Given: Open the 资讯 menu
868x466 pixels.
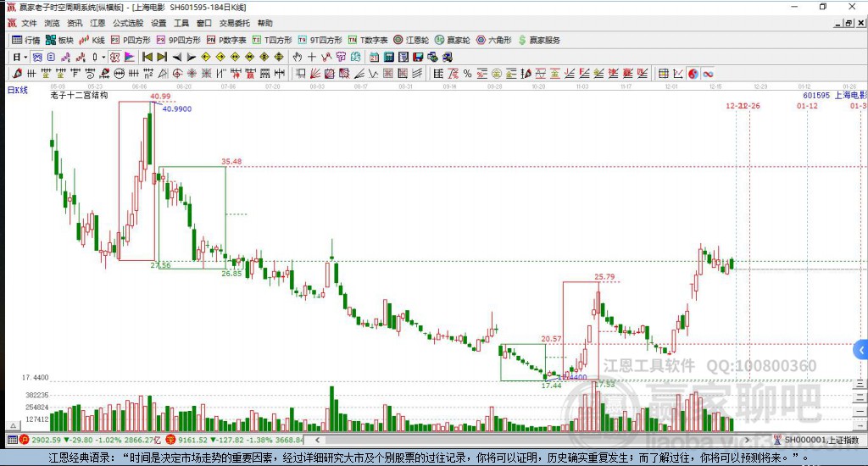Looking at the screenshot, I should click(75, 23).
